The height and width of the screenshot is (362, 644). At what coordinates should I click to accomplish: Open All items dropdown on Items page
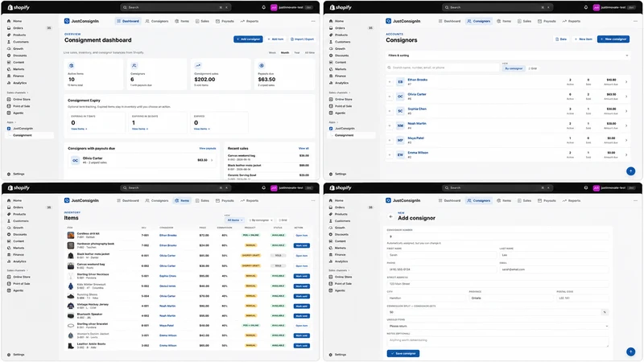pyautogui.click(x=235, y=220)
